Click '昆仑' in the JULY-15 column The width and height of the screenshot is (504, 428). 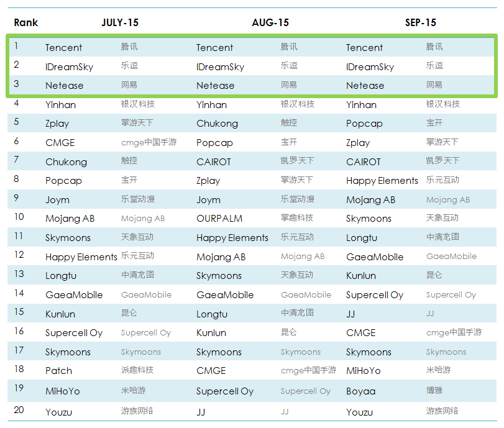[x=129, y=312]
